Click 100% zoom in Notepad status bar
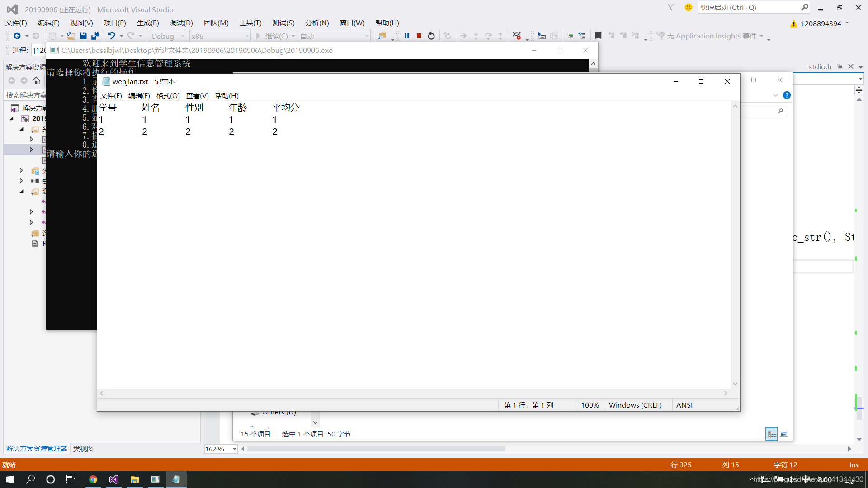Screen dimensions: 868x488 point(590,405)
